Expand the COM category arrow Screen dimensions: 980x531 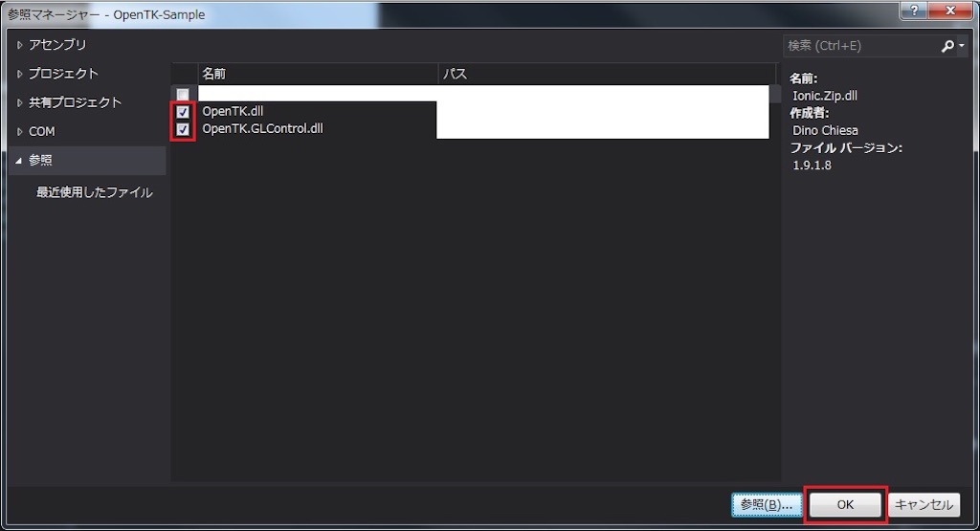pos(19,132)
